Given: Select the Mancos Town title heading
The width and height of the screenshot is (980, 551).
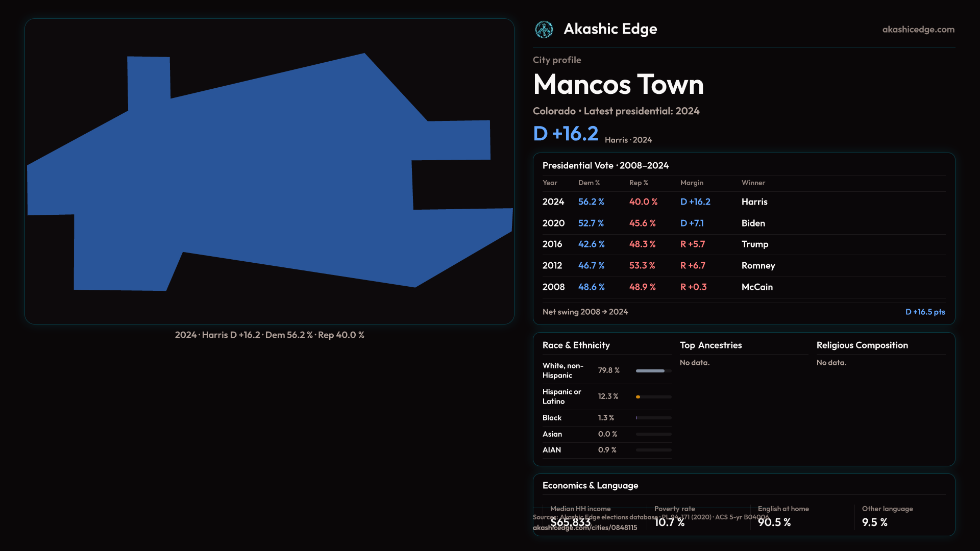Looking at the screenshot, I should coord(618,84).
